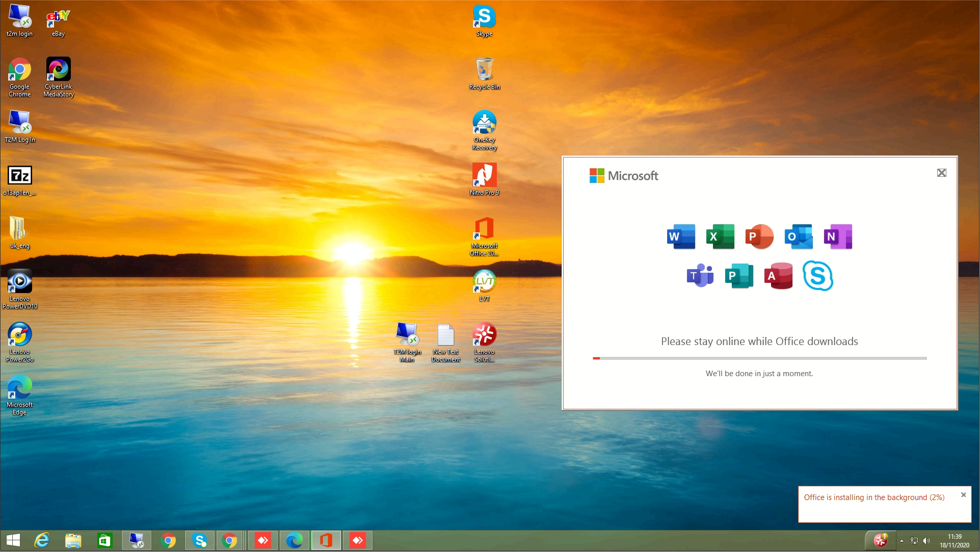Switch to the Office installer on the taskbar
The height and width of the screenshot is (552, 980).
coord(326,540)
